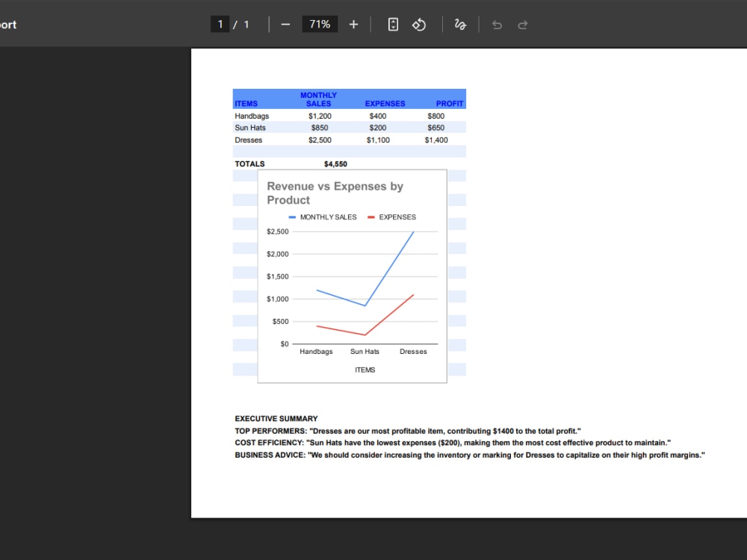Viewport: 747px width, 560px height.
Task: Click the $1,500 y-axis label
Action: point(278,277)
